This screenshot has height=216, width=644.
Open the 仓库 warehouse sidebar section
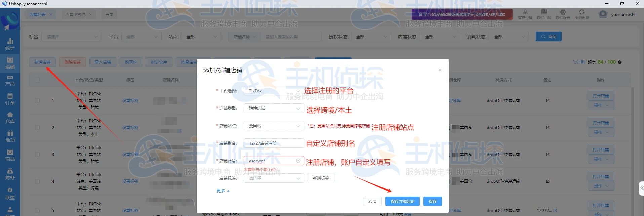pyautogui.click(x=10, y=118)
